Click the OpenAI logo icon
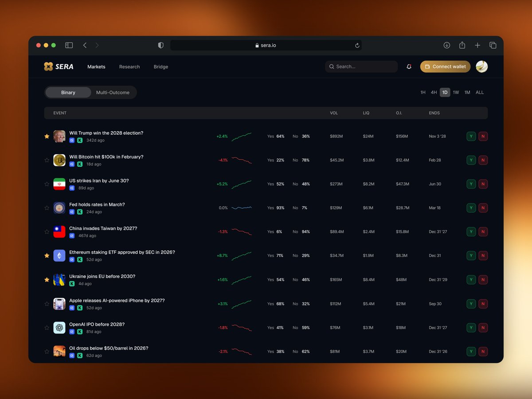Image resolution: width=532 pixels, height=399 pixels. coord(59,328)
